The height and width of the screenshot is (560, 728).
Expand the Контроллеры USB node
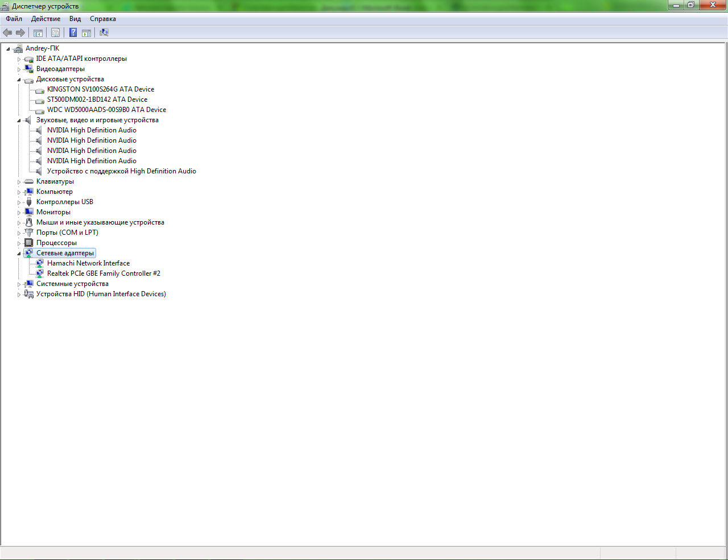[x=19, y=202]
